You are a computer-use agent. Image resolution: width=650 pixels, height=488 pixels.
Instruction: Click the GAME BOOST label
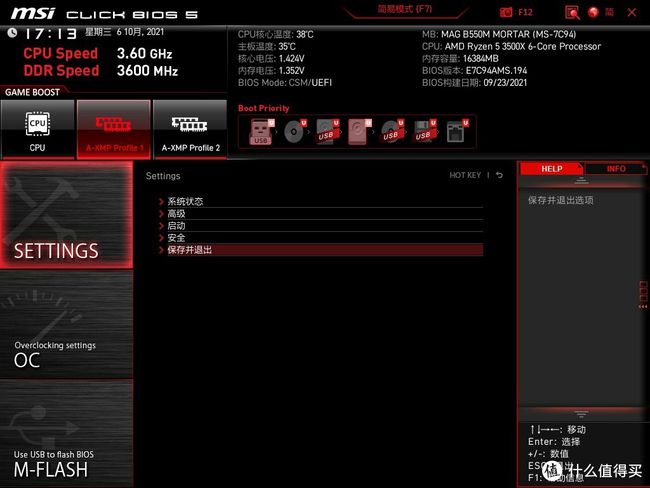(32, 92)
